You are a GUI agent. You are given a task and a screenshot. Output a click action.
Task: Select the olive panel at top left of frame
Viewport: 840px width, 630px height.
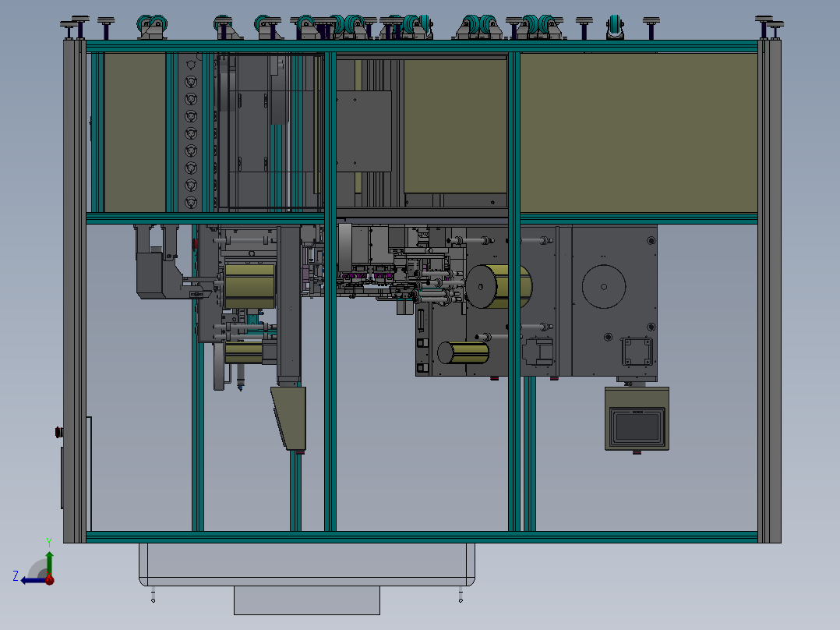coord(135,133)
